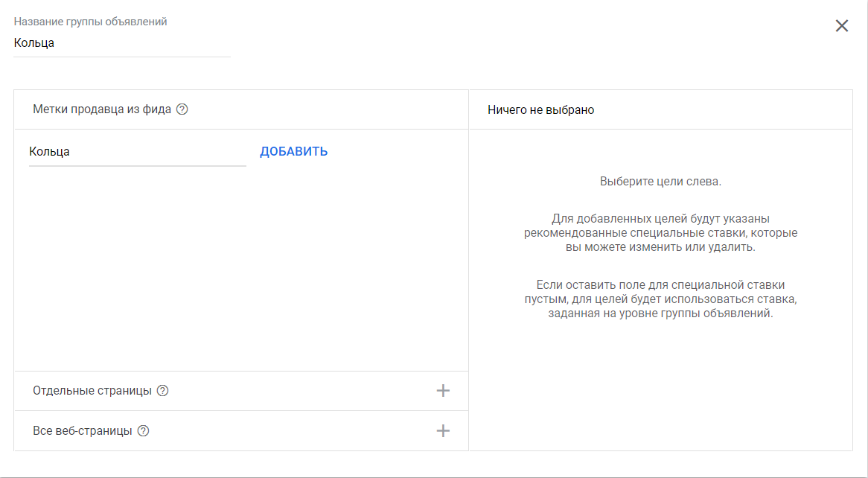This screenshot has width=868, height=478.
Task: Click the Выберите цели слева hint text
Action: [660, 182]
